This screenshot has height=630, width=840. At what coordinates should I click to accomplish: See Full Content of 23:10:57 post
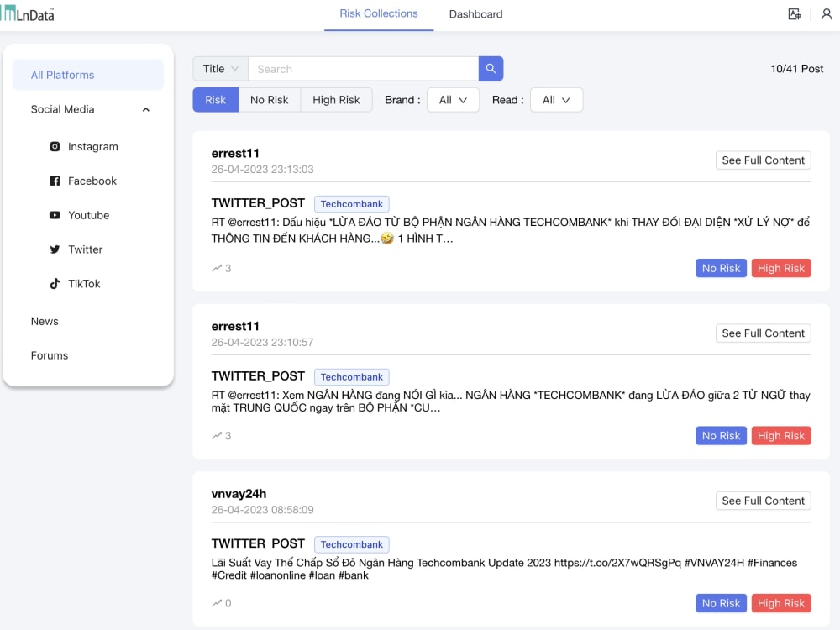point(763,333)
